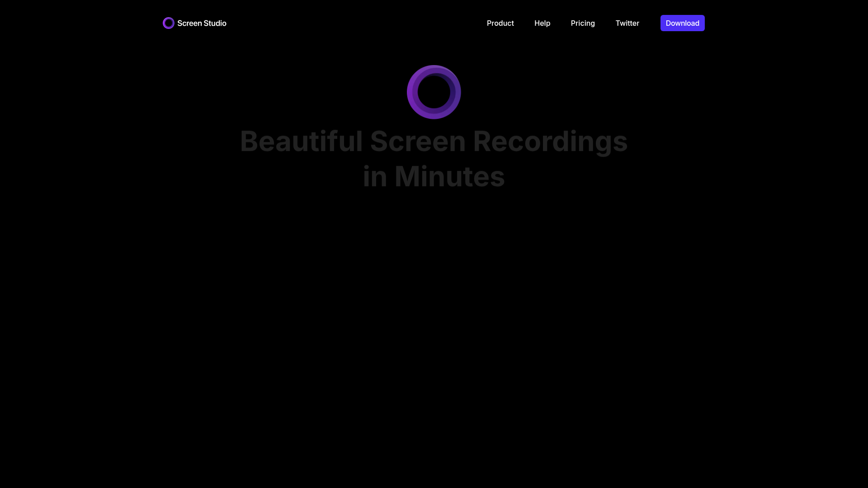The image size is (868, 488).
Task: Click the Screen Studio wordmark
Action: click(x=202, y=23)
